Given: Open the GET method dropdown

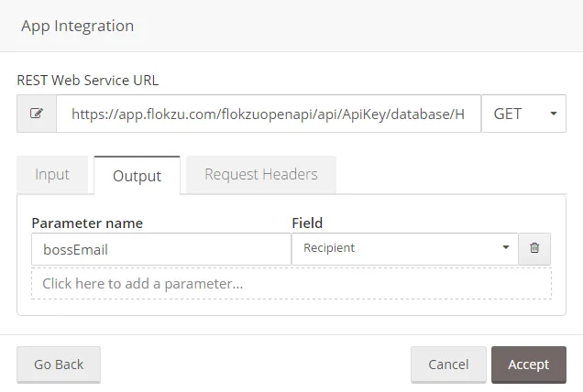Looking at the screenshot, I should pyautogui.click(x=523, y=114).
